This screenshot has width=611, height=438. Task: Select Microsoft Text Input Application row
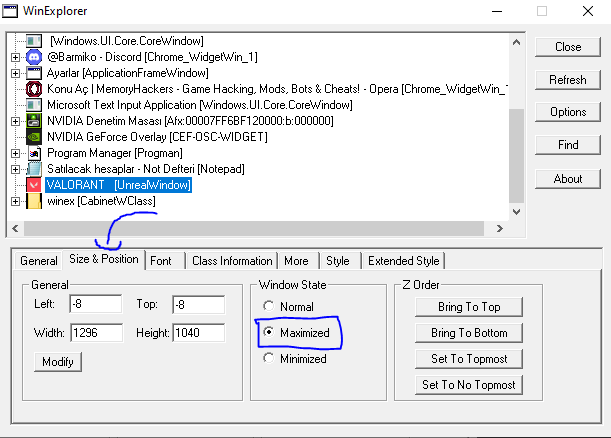(200, 105)
